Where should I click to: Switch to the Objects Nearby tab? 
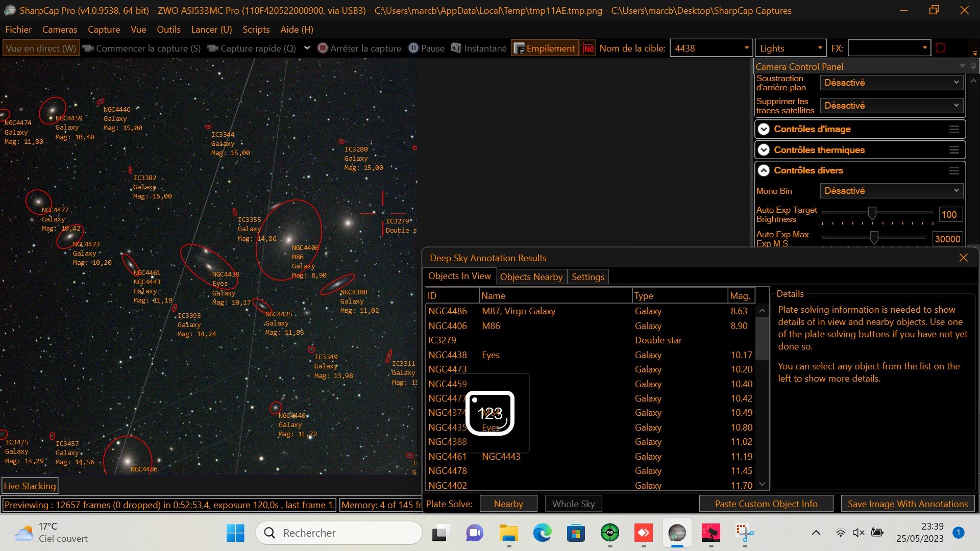point(531,277)
